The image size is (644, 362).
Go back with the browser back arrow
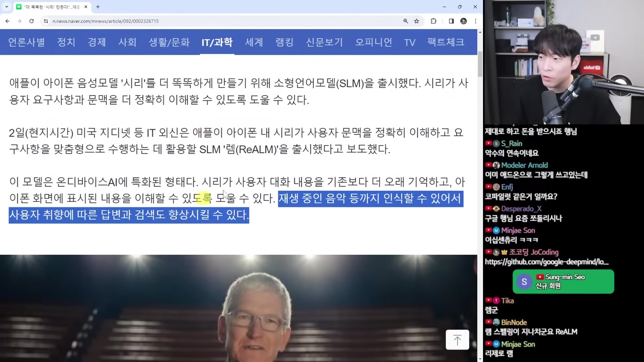pos(7,21)
